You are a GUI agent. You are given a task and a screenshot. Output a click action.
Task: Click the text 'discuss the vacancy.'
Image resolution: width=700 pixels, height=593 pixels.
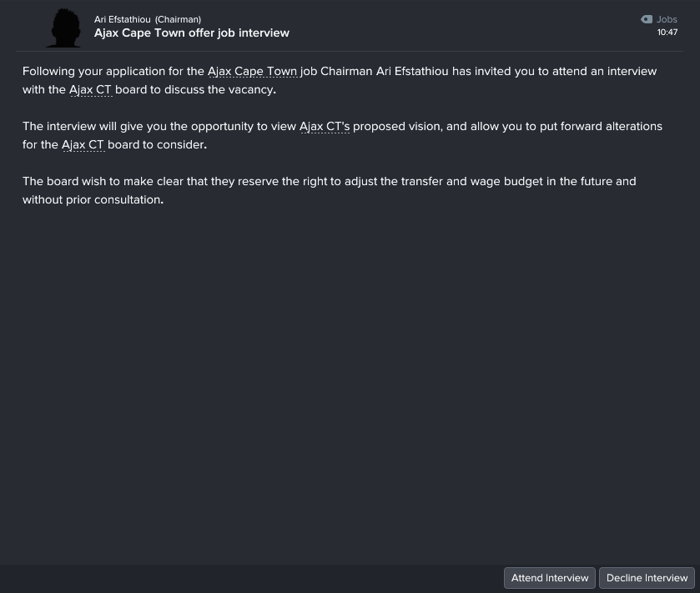pyautogui.click(x=220, y=90)
